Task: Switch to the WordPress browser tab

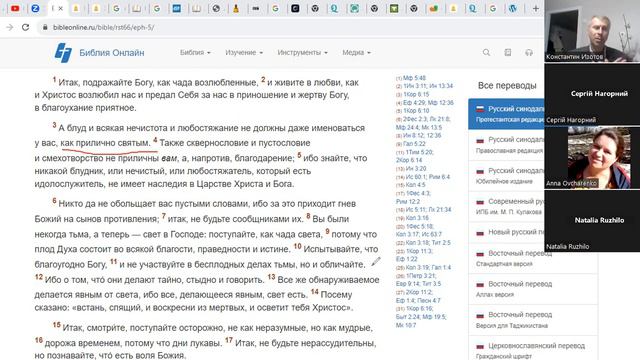Action: tap(513, 8)
